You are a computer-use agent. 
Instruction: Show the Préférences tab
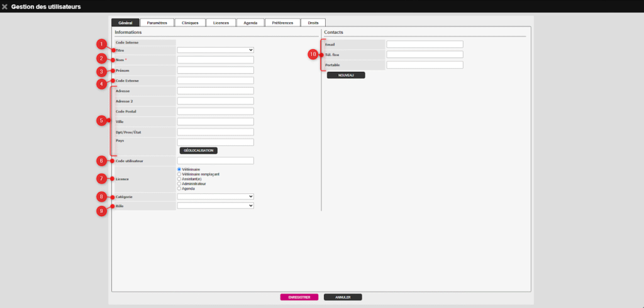tap(282, 23)
